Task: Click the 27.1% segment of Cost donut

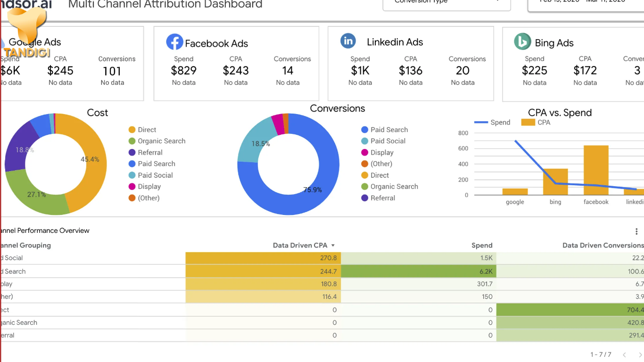Action: 37,194
